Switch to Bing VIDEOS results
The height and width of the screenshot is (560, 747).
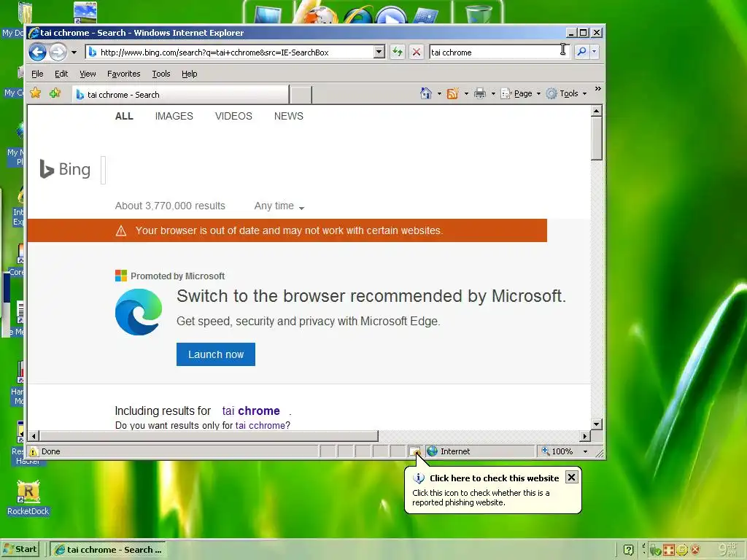click(233, 116)
